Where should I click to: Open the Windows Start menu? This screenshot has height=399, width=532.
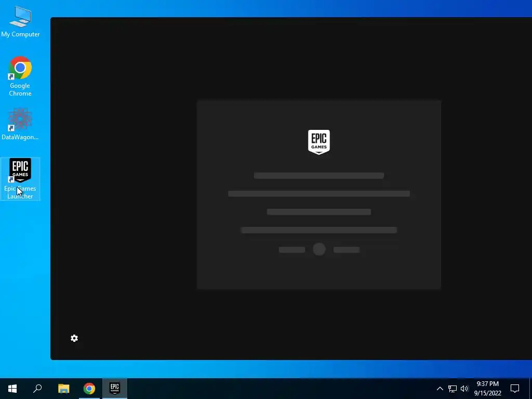pyautogui.click(x=12, y=389)
